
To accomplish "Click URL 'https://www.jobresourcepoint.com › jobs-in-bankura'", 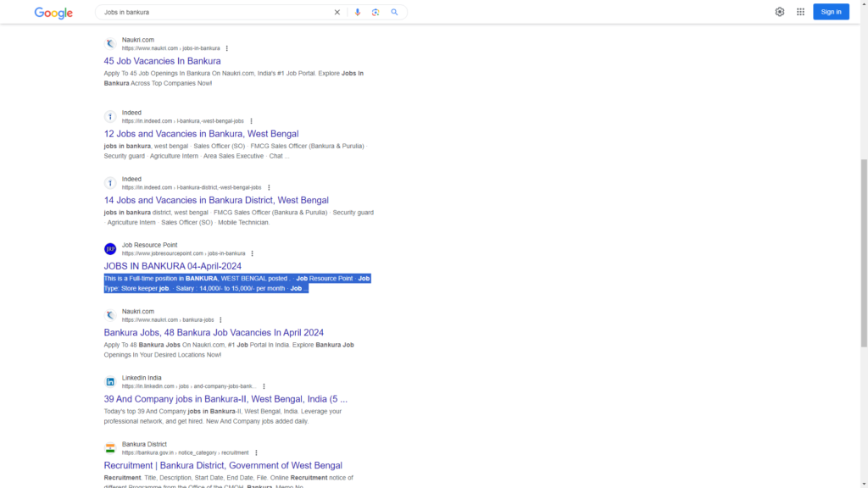I will [183, 253].
